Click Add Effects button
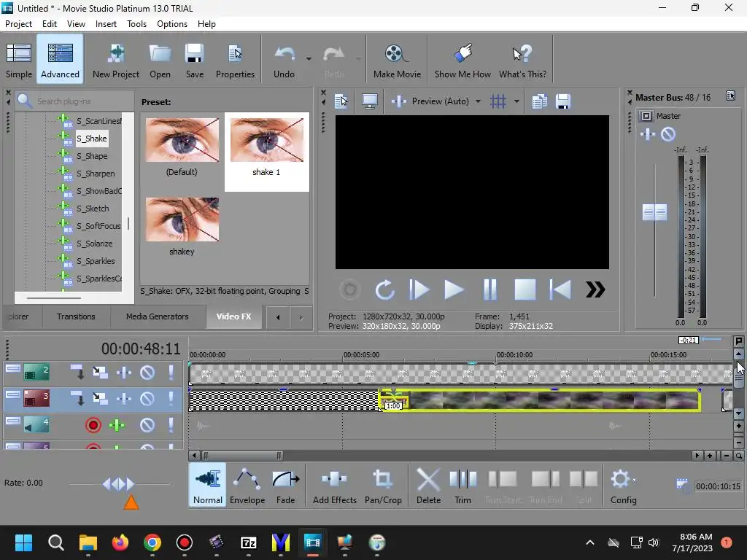Viewport: 747px width, 560px height. point(334,486)
